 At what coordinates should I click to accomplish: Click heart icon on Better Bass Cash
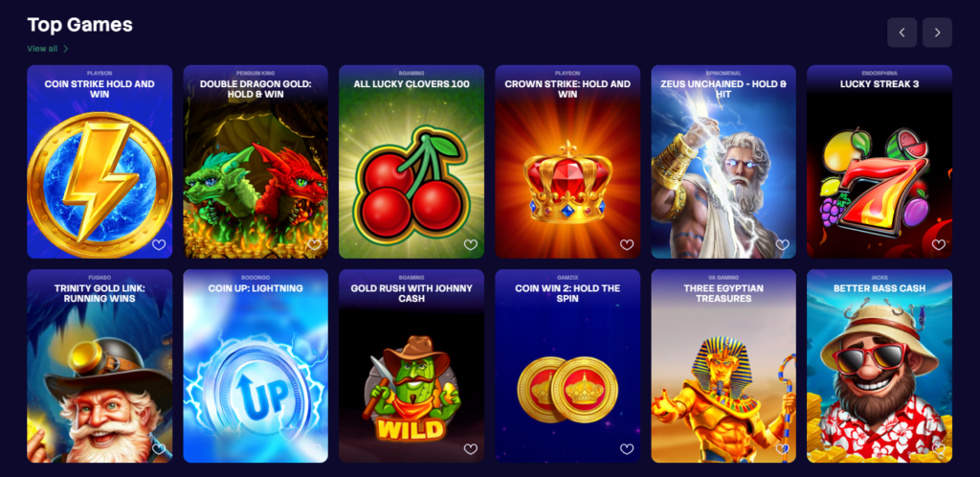939,449
